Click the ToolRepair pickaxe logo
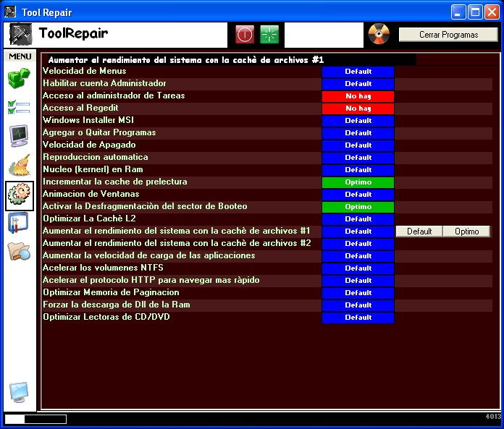The width and height of the screenshot is (504, 429). click(x=20, y=34)
